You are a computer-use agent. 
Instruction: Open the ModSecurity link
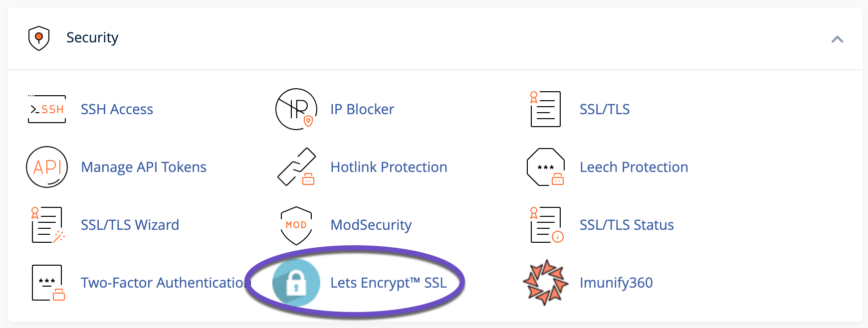pos(371,225)
